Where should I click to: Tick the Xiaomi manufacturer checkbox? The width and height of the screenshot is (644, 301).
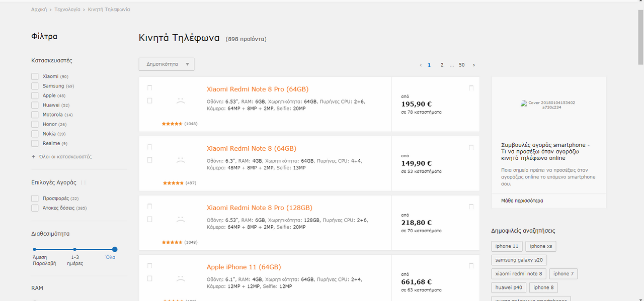click(x=35, y=76)
